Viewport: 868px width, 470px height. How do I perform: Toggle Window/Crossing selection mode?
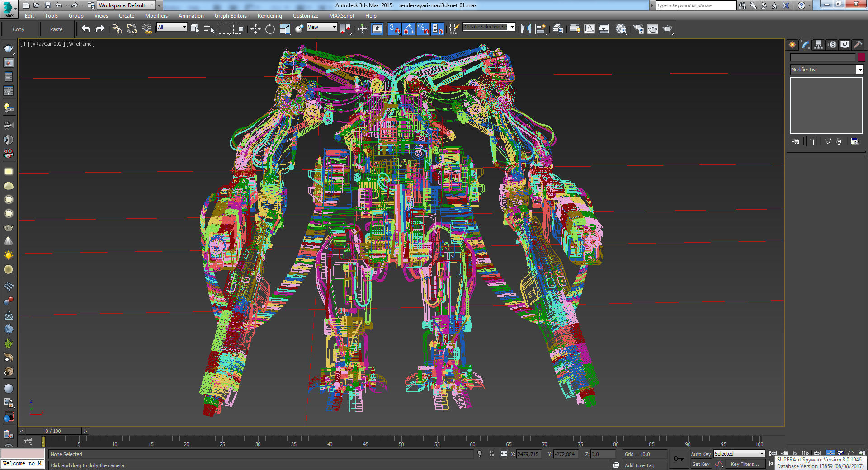click(238, 29)
